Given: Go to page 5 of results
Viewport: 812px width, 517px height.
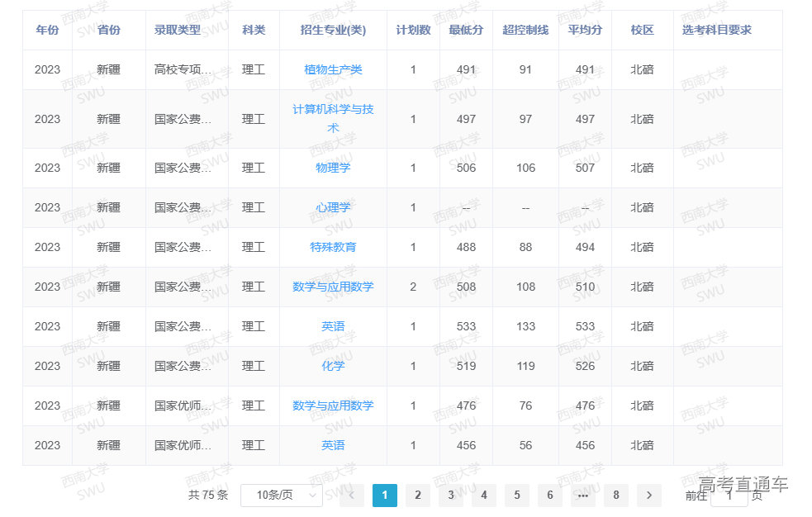Looking at the screenshot, I should 517,496.
